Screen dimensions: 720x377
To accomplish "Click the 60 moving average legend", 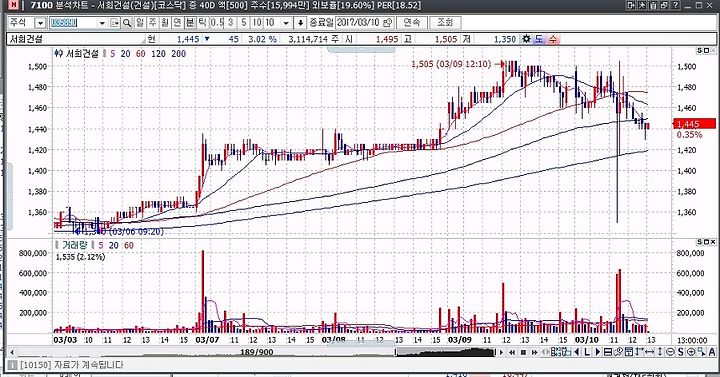I will (141, 54).
